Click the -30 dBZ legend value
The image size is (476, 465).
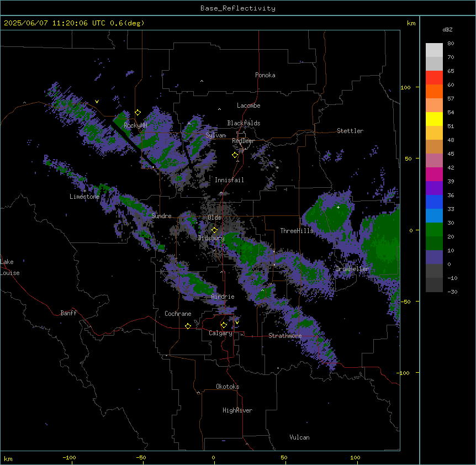452,292
